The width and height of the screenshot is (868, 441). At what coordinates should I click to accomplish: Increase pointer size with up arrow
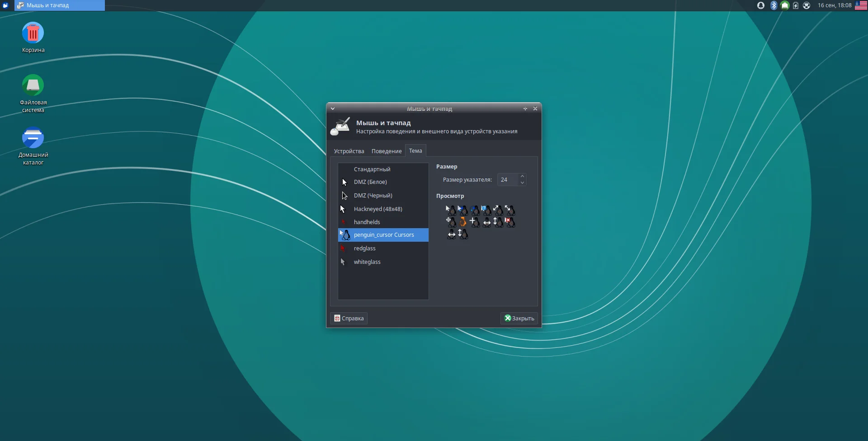522,176
